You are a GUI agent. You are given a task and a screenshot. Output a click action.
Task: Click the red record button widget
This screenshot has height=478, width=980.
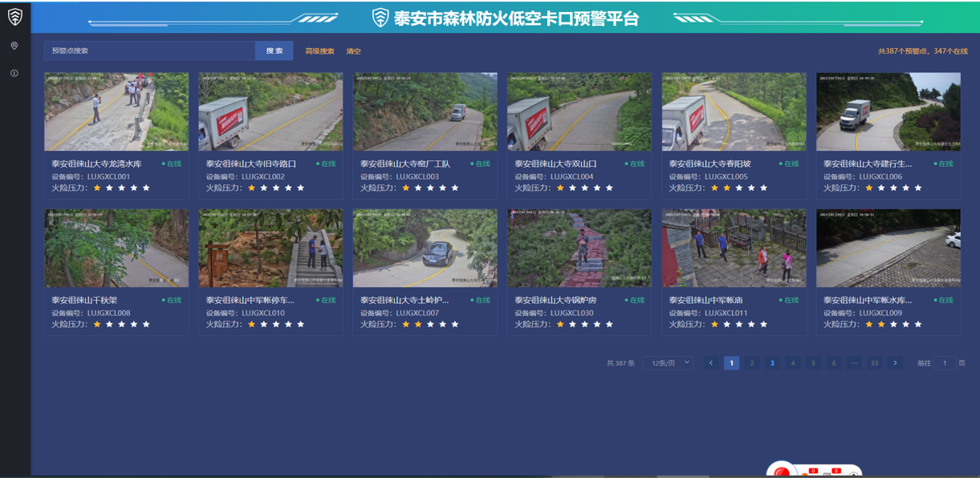point(781,472)
